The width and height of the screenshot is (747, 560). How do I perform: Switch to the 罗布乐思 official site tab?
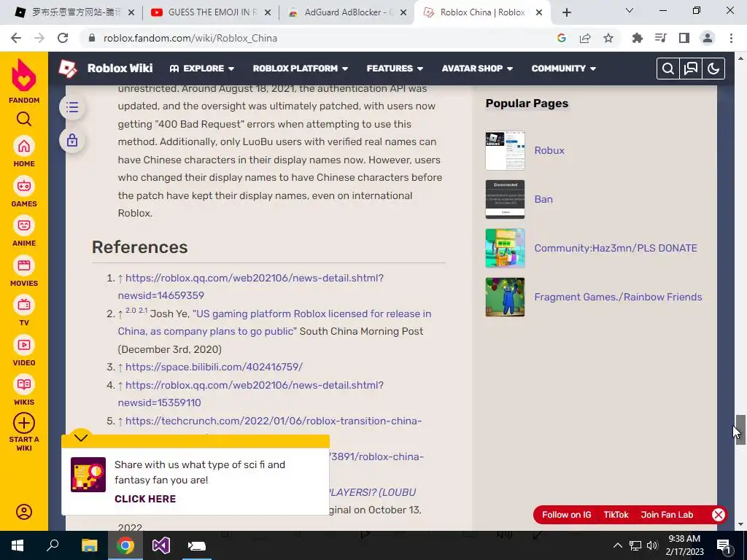(75, 12)
